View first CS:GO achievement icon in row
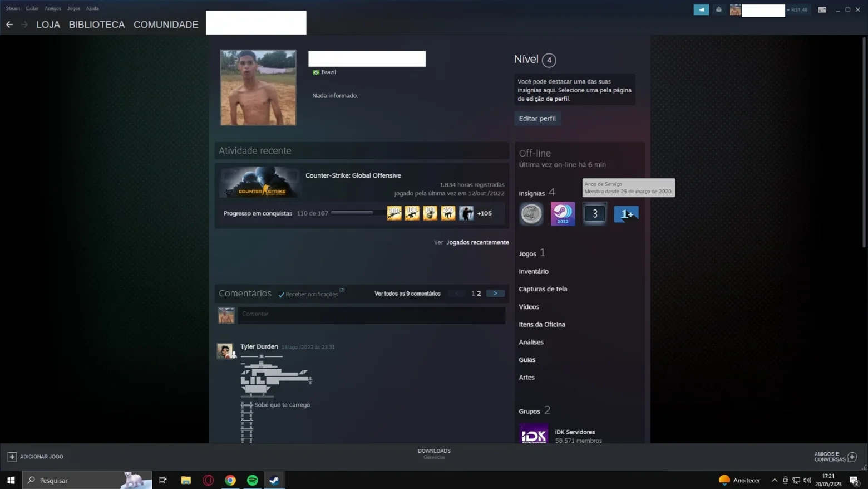Screen dimensions: 868x489 coord(394,213)
